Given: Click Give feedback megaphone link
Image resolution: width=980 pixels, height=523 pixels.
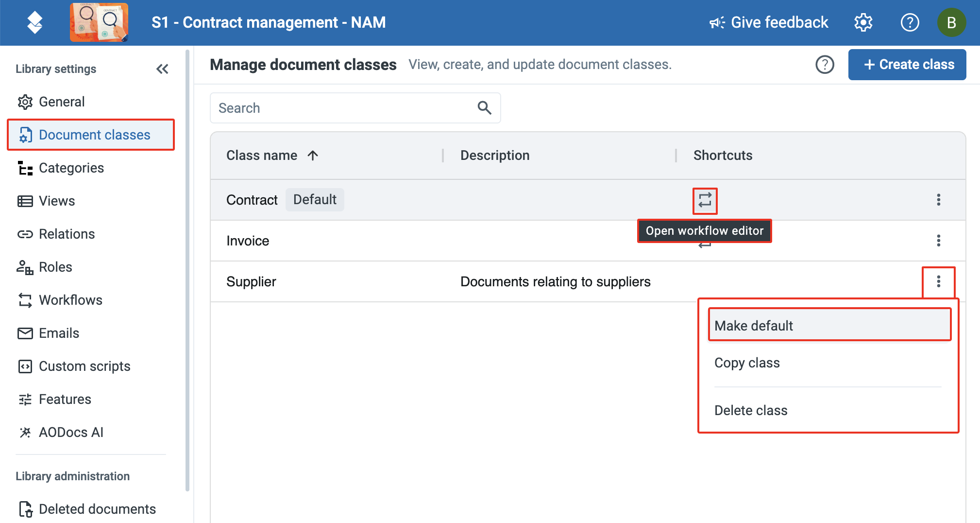Looking at the screenshot, I should (x=769, y=22).
